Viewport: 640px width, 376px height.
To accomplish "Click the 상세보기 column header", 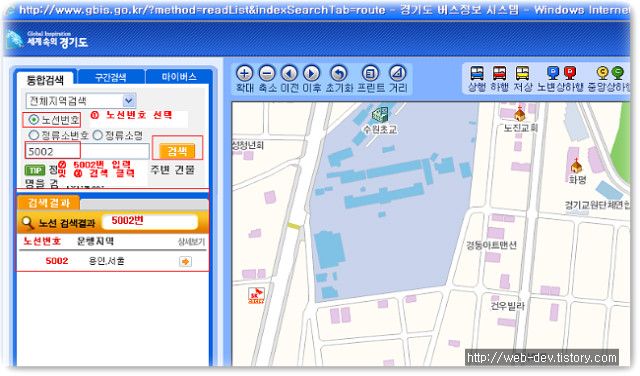I will (191, 242).
